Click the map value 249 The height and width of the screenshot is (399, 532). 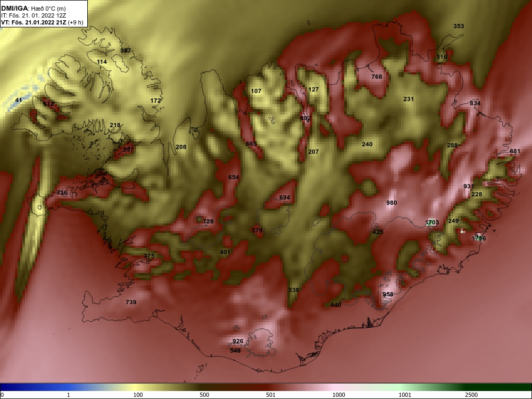(453, 221)
